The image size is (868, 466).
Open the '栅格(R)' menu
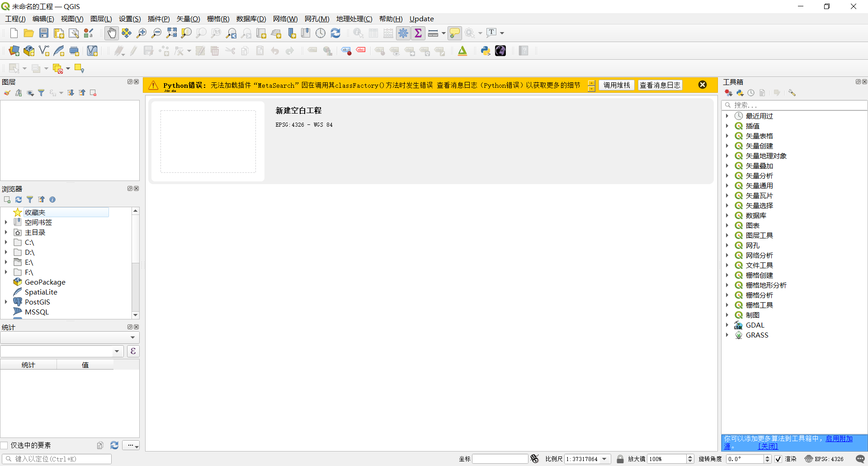[x=218, y=19]
